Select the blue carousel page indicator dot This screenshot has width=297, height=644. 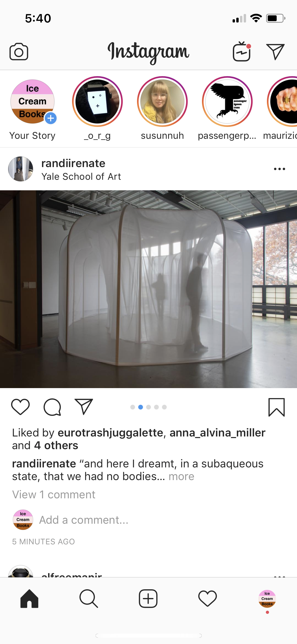(141, 407)
